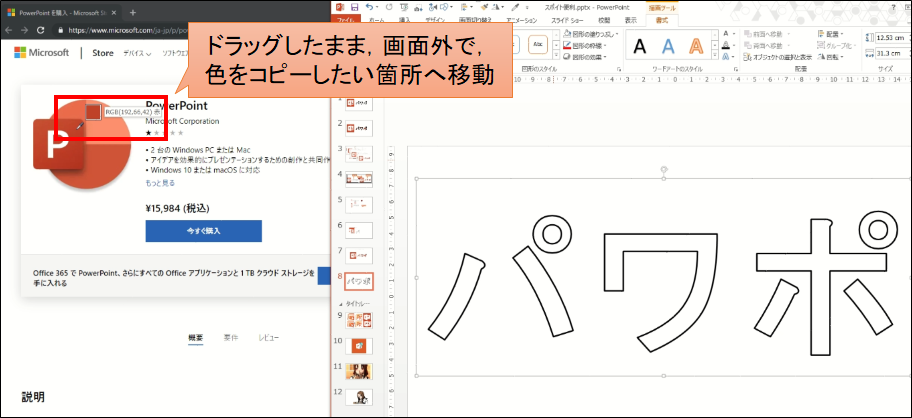Expand the デバイス menu in the store header
This screenshot has height=418, width=912.
coord(137,53)
